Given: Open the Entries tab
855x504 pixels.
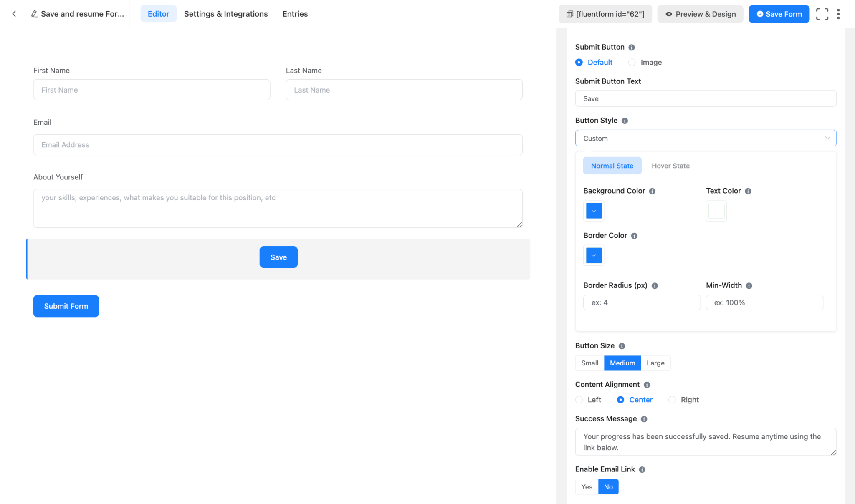Looking at the screenshot, I should (295, 14).
